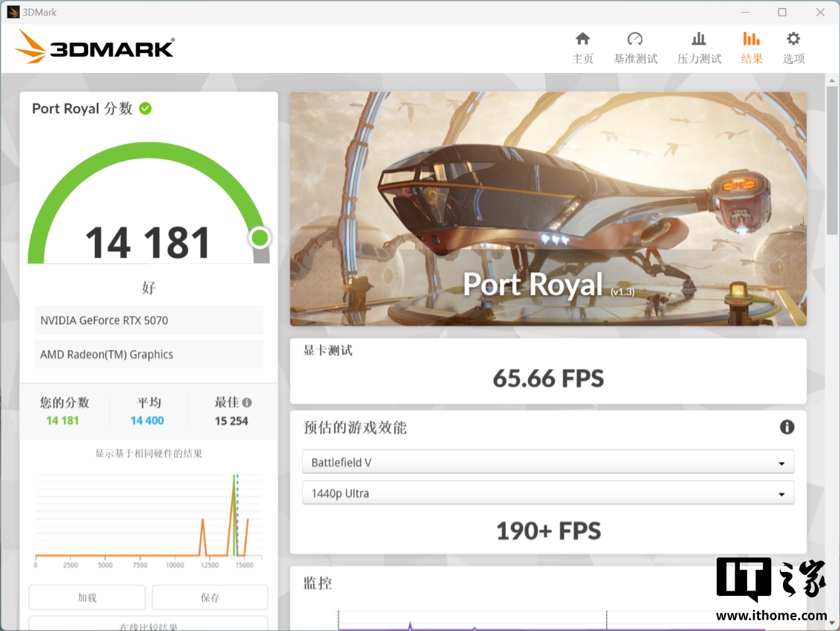
Task: Open the Benchmarks gauge icon
Action: [x=634, y=38]
